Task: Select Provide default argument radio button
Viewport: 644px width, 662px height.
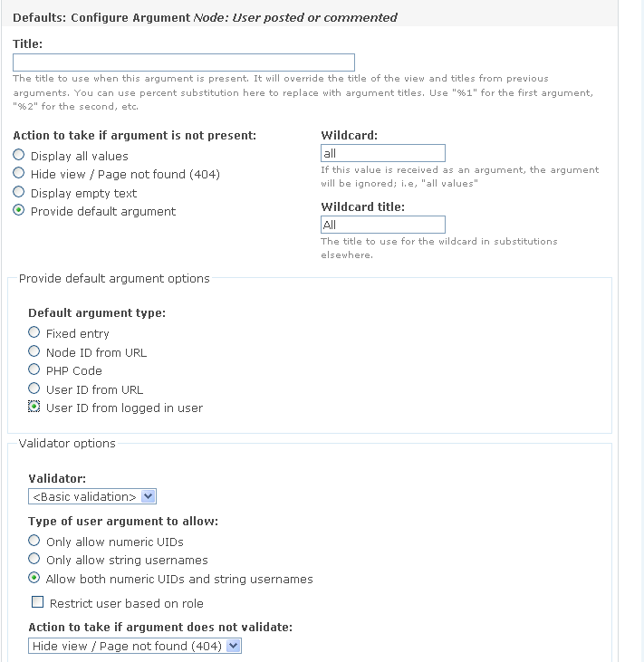Action: point(19,211)
